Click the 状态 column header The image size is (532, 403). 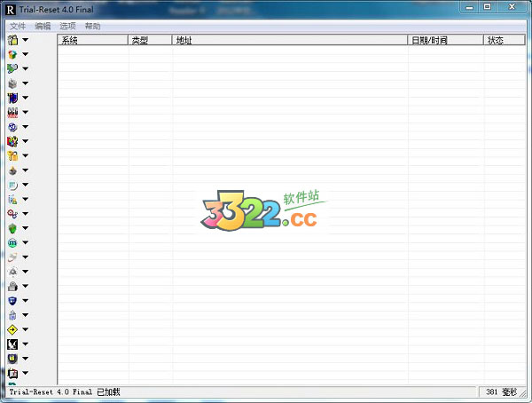point(505,40)
